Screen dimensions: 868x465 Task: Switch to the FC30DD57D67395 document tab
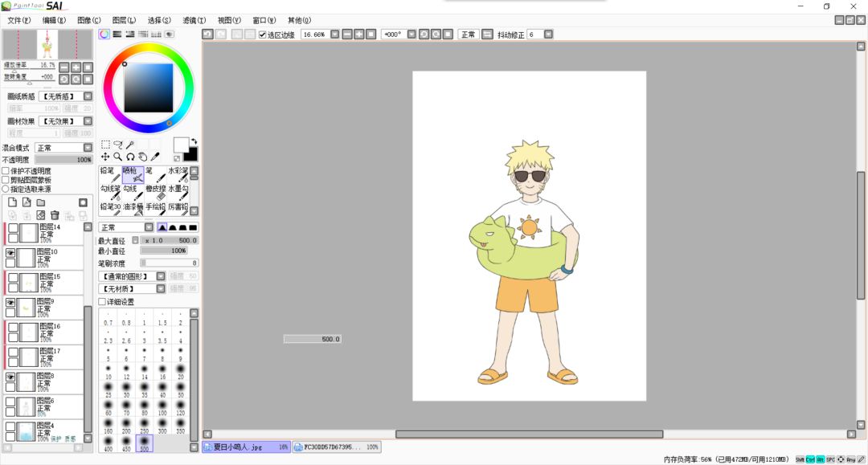click(x=337, y=447)
